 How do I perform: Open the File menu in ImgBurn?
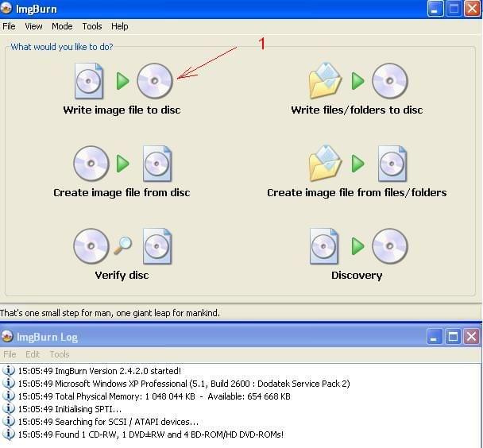click(x=9, y=26)
